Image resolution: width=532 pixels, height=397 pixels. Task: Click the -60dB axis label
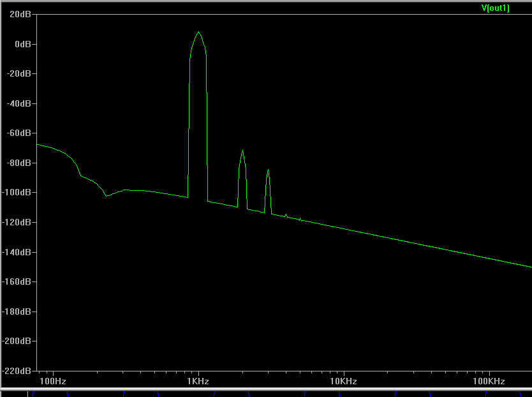click(19, 133)
